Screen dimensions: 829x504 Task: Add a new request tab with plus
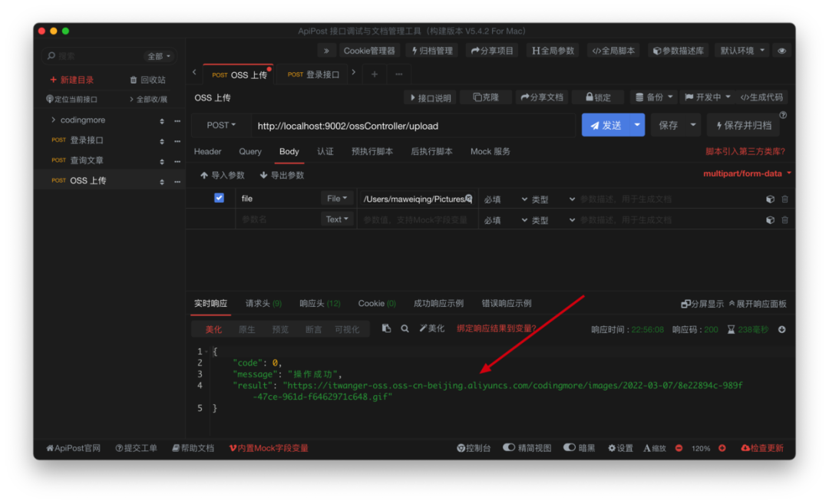375,74
